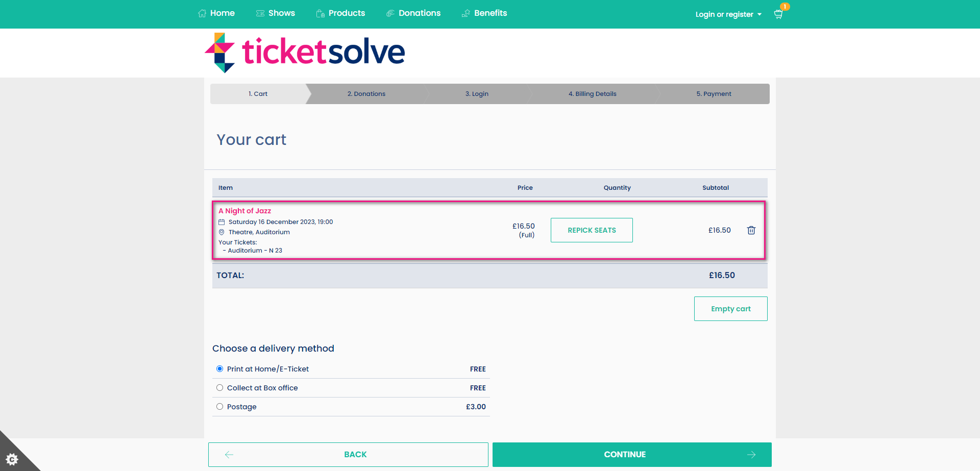Click the calendar icon beside the show date
This screenshot has width=980, height=471.
[222, 221]
